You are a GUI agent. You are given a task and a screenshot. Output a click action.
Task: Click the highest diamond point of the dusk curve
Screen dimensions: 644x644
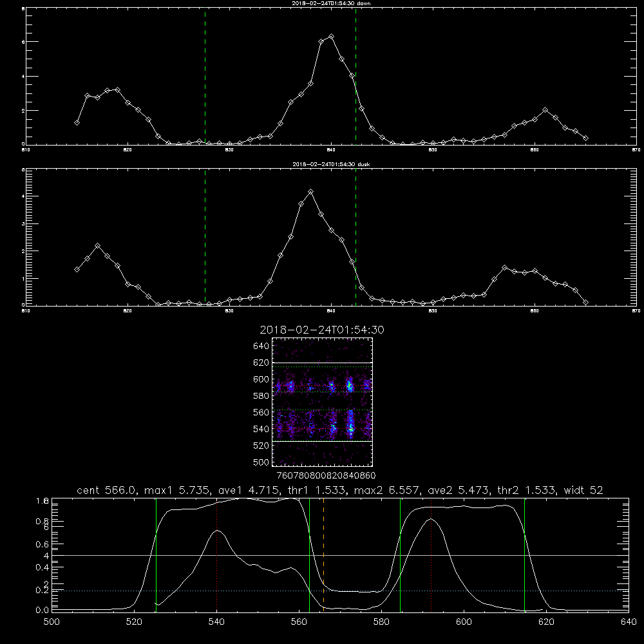pyautogui.click(x=311, y=192)
